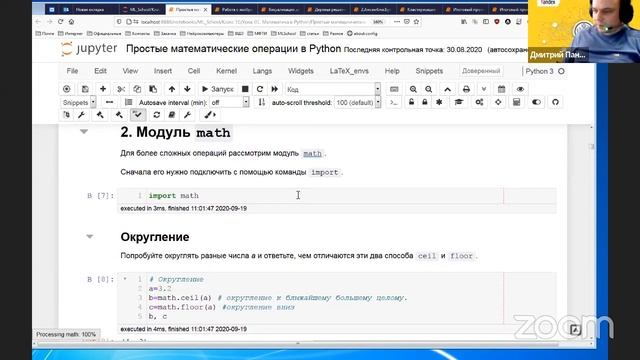Click the asterisk toolbar icon
Screen dimensions: 640x360
[439, 102]
